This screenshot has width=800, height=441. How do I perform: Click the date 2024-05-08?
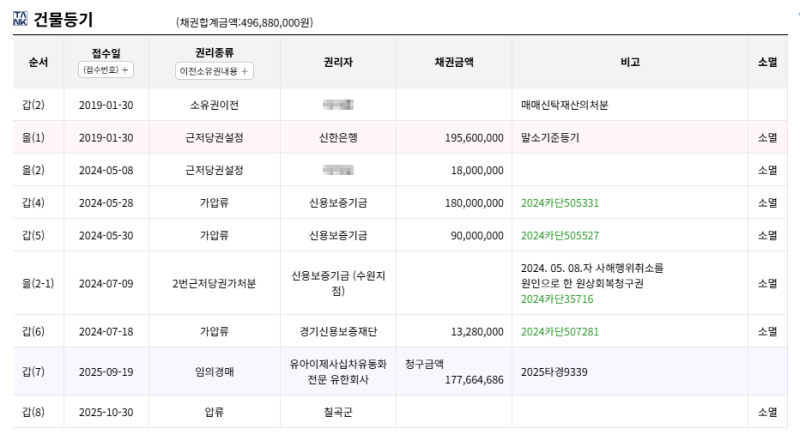point(106,170)
